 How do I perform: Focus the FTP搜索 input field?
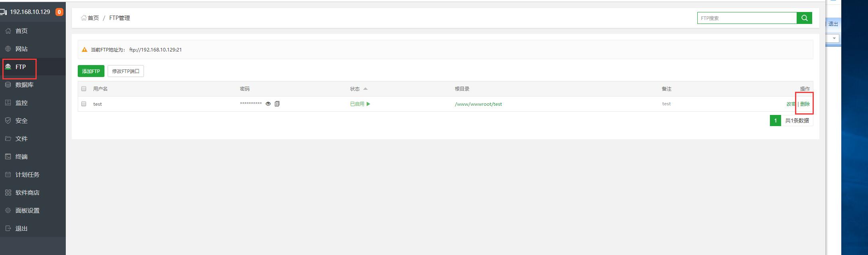(x=747, y=18)
